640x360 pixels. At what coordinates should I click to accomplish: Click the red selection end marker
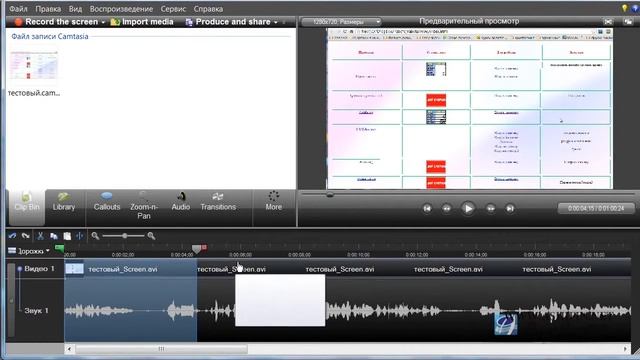[x=204, y=248]
